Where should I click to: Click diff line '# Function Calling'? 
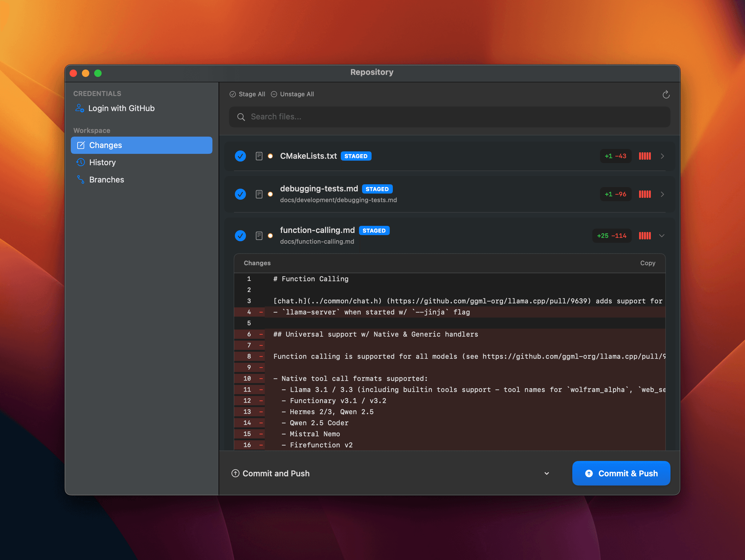click(x=311, y=279)
